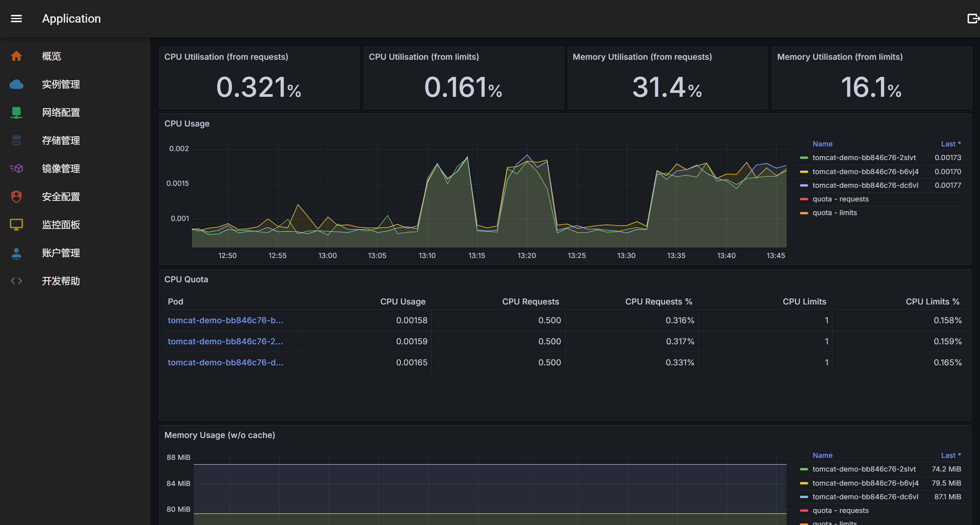Open pod link tomcat-demo-bb846c76-2... in CPU Quota
This screenshot has height=525, width=980.
click(225, 342)
